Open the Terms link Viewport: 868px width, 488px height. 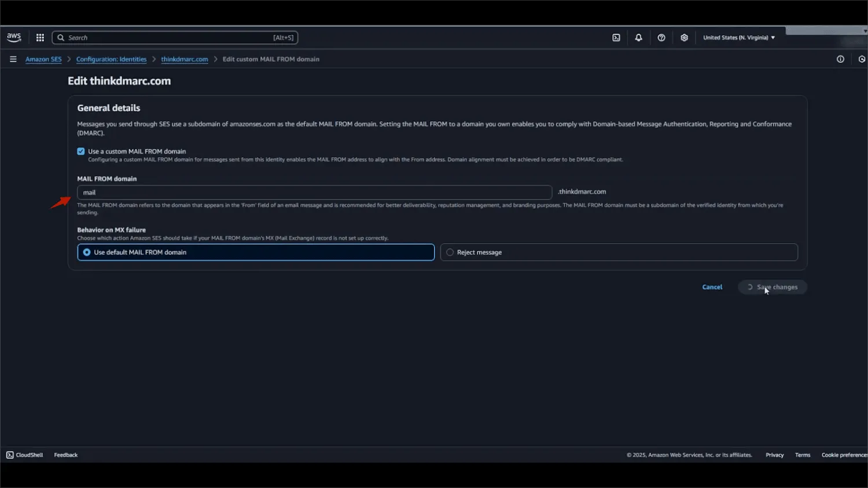(x=803, y=455)
